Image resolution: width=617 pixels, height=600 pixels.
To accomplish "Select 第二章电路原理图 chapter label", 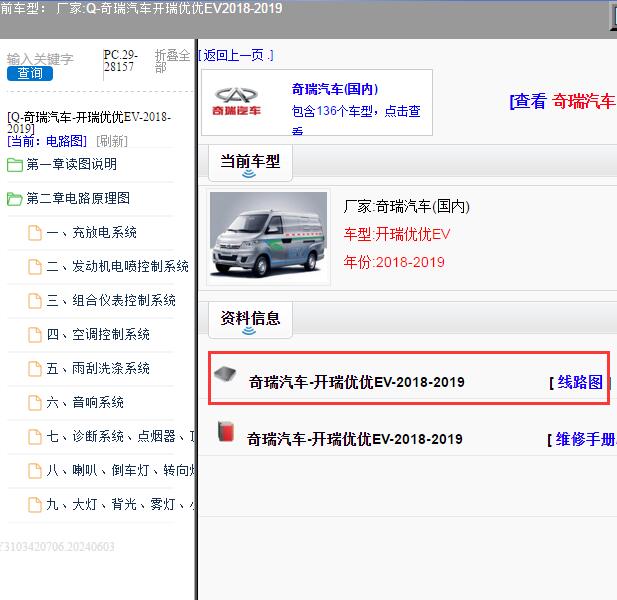I will [78, 198].
